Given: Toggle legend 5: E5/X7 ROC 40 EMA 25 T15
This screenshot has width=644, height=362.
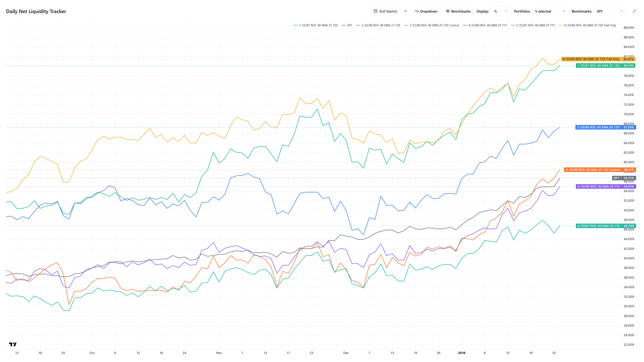Looking at the screenshot, I should pyautogui.click(x=533, y=25).
